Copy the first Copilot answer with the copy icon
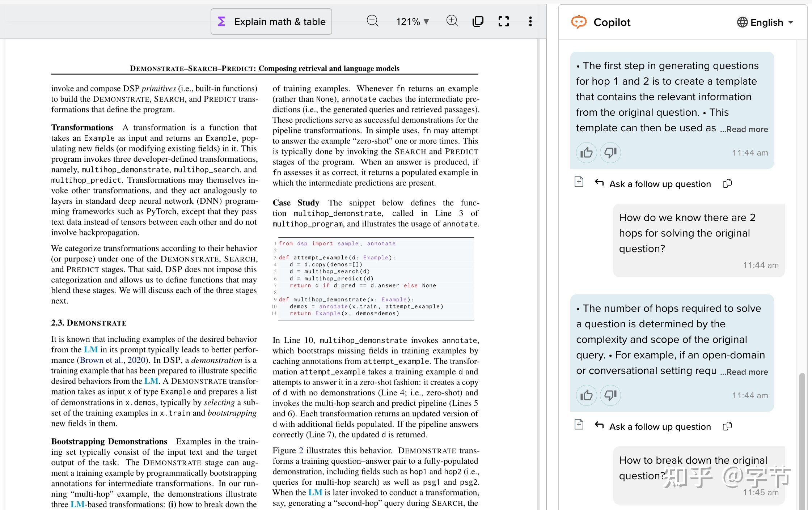The image size is (812, 510). [727, 184]
